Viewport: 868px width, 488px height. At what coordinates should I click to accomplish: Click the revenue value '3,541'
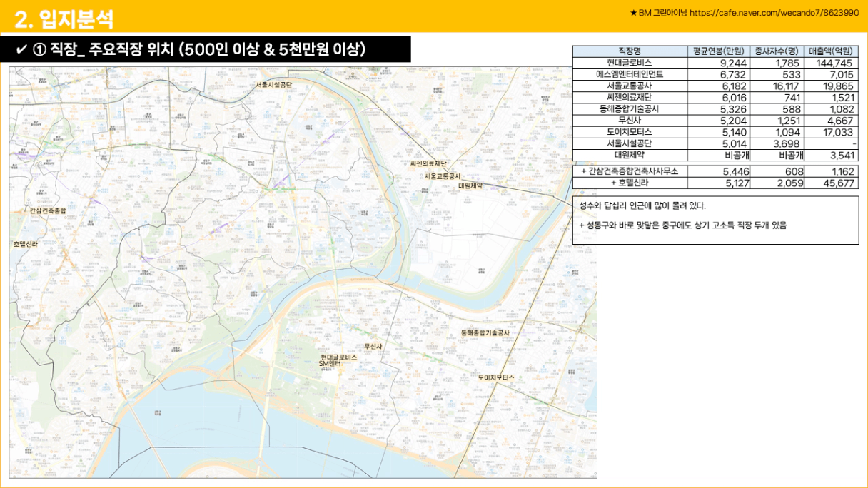pyautogui.click(x=842, y=156)
